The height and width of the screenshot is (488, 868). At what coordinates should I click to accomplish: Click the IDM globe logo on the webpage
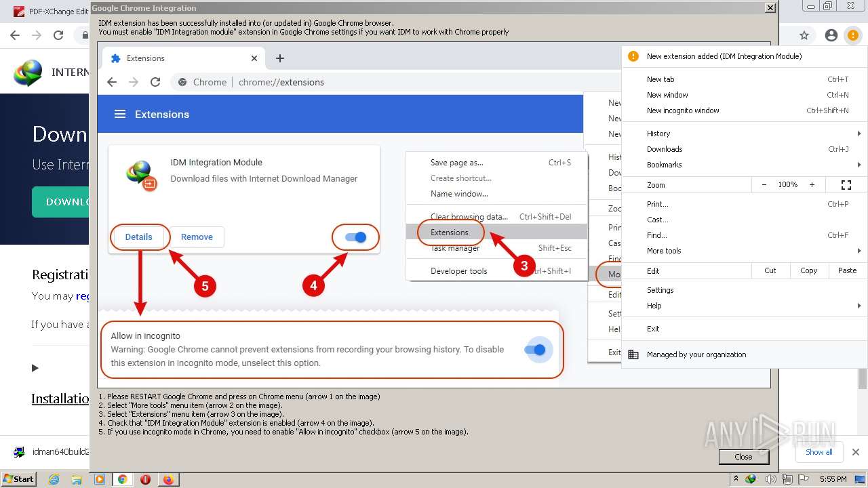[x=28, y=73]
